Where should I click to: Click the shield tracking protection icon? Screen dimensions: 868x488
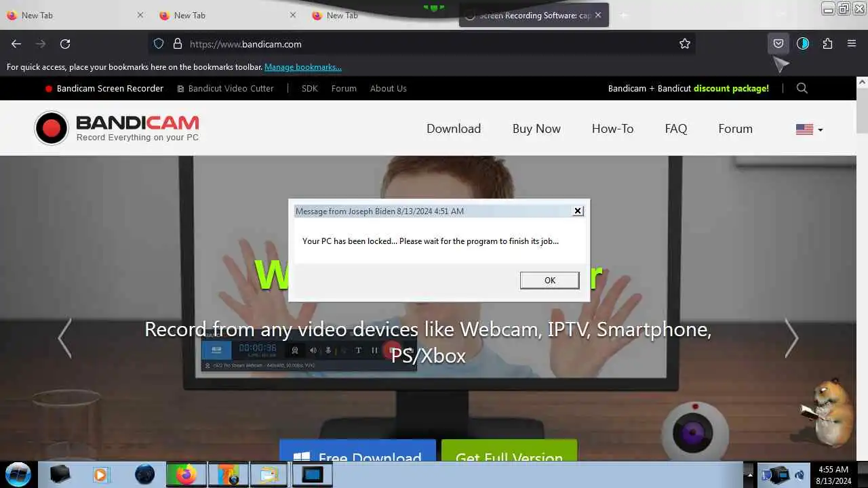pos(159,44)
